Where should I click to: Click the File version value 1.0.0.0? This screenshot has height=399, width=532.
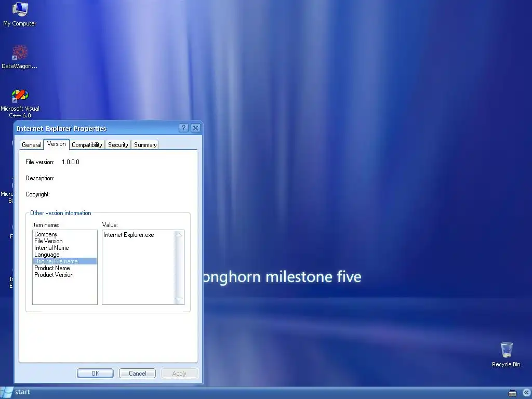click(71, 162)
